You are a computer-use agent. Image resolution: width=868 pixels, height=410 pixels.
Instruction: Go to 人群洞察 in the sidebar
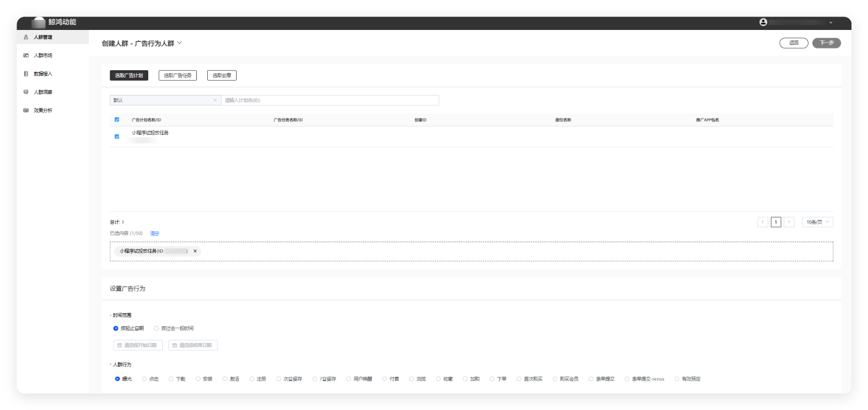(x=43, y=92)
